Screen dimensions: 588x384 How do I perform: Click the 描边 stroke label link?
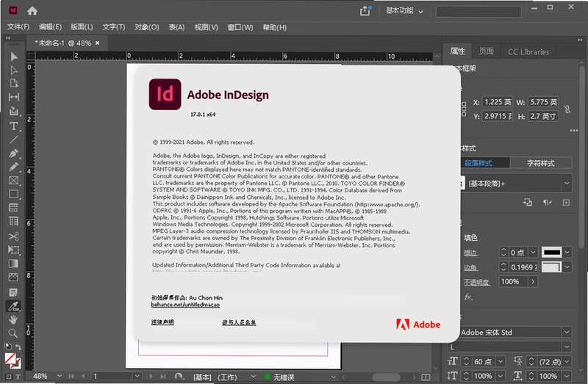tap(470, 253)
